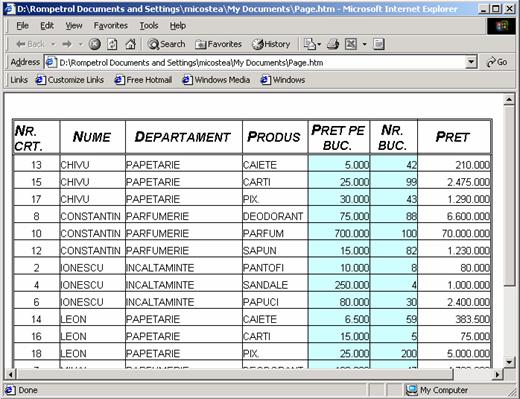Open the Discuss toolbar icon
The image size is (520, 399).
click(379, 44)
